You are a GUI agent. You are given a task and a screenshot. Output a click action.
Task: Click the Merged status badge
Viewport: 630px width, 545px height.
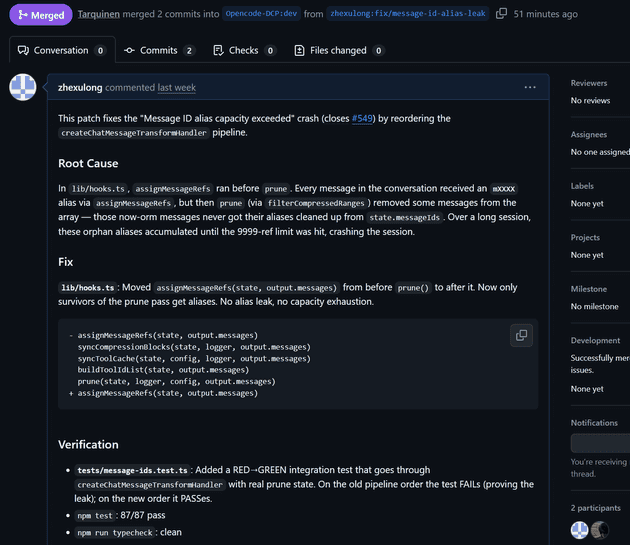coord(41,15)
